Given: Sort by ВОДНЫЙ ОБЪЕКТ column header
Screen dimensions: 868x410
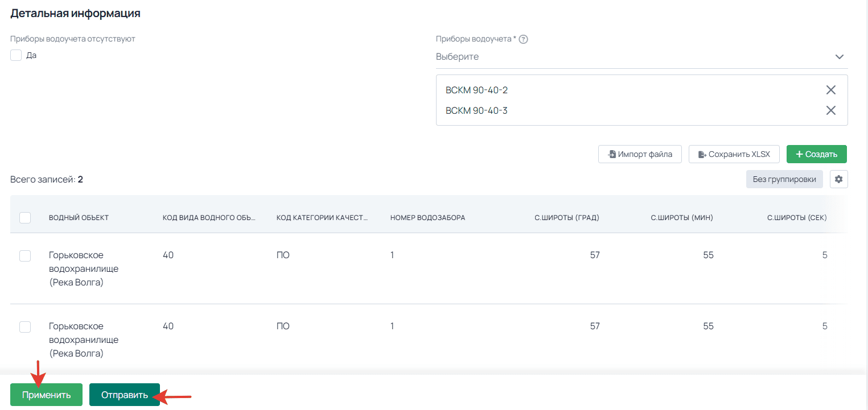Looking at the screenshot, I should [79, 218].
